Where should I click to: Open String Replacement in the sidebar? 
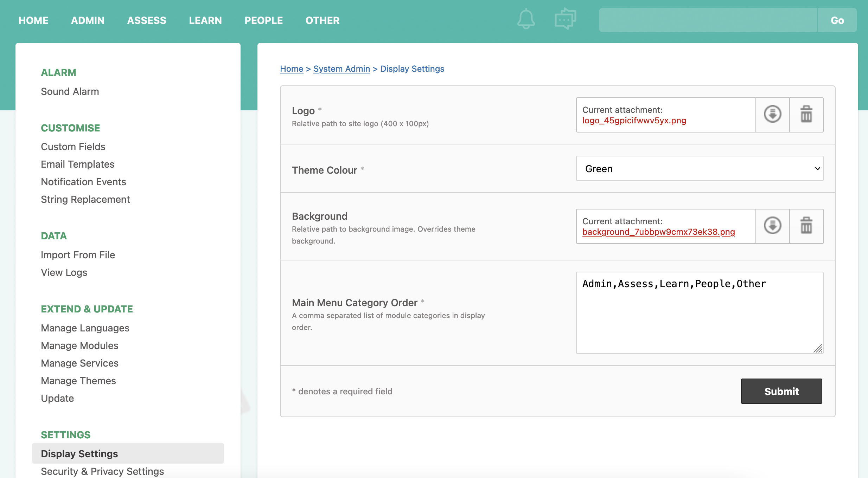(85, 199)
